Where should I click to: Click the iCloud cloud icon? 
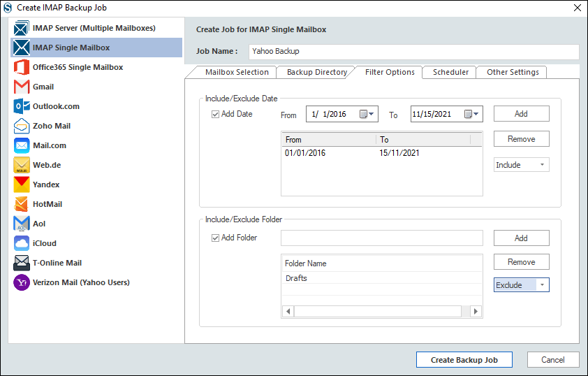[x=22, y=243]
